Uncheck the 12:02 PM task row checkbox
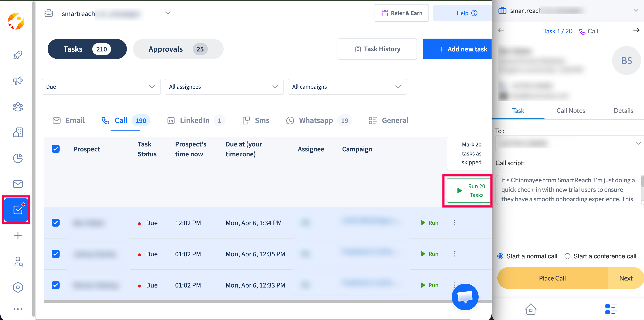 [x=56, y=223]
